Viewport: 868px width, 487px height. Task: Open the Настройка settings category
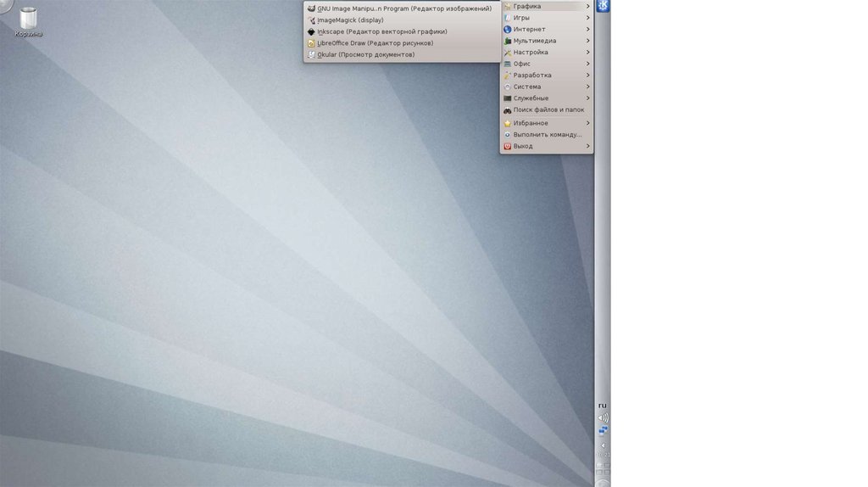coord(531,53)
